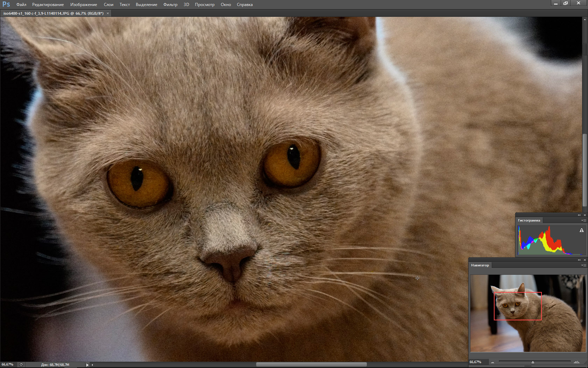Click the status bar export icon
Image resolution: width=588 pixels, height=368 pixels.
(21, 365)
